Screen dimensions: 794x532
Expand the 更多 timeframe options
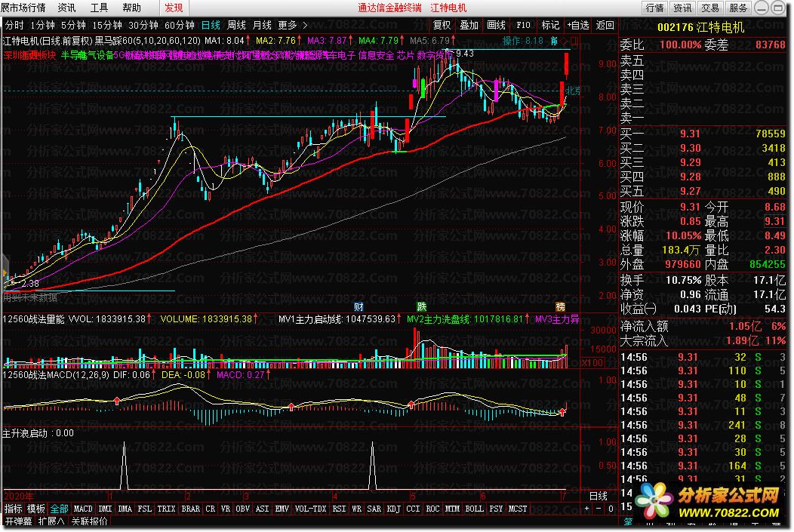pyautogui.click(x=292, y=25)
